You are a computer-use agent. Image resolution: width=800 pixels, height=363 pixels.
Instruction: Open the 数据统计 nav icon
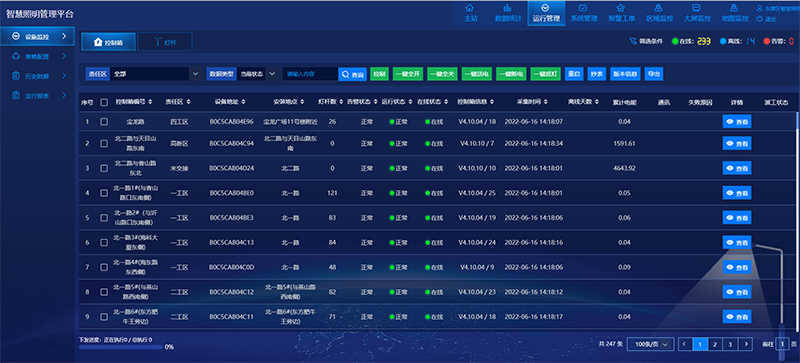point(508,8)
